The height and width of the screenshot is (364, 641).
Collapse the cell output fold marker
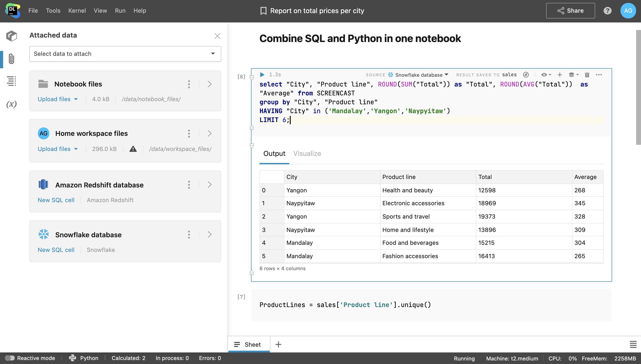[x=252, y=145]
